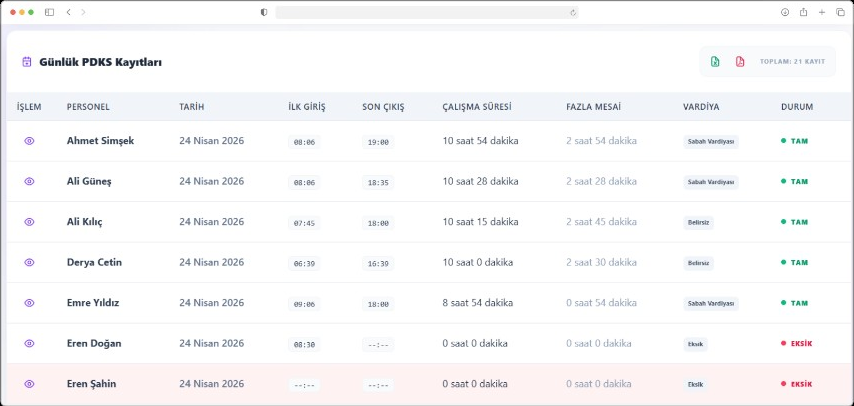Sort by TARİH column header

coord(192,107)
